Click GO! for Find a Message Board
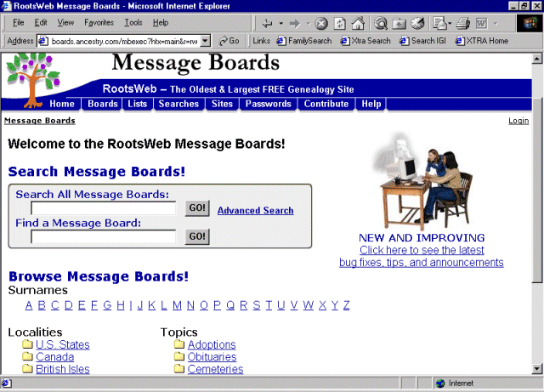This screenshot has width=544, height=392. click(x=197, y=236)
